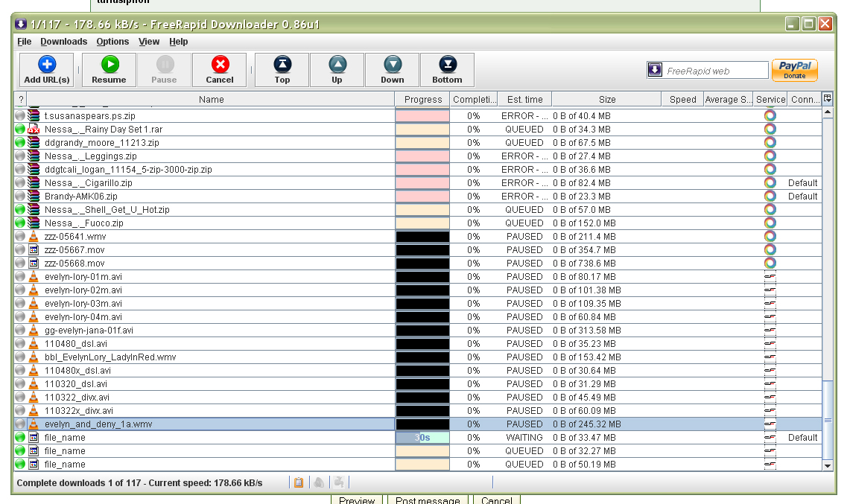
Task: Cancel the download using the red X icon
Action: pos(219,70)
